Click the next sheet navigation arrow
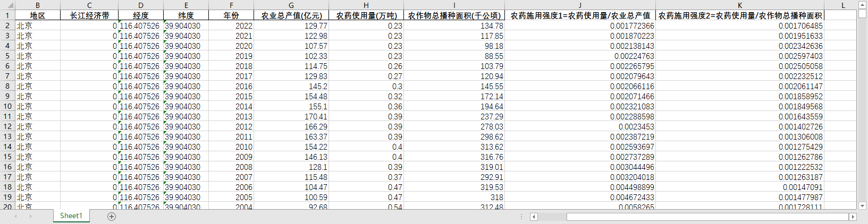 30,216
